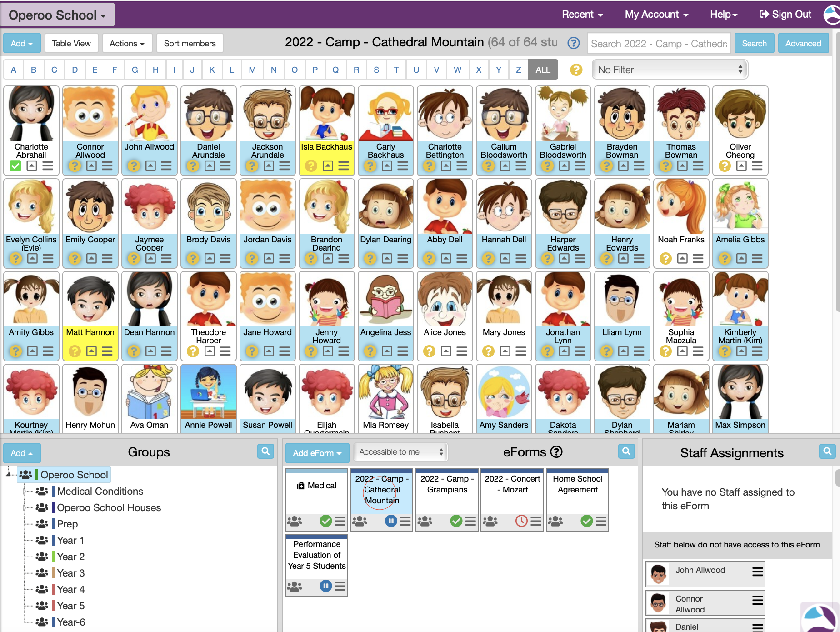The image size is (840, 632).
Task: Toggle question status on Isla Backhaus
Action: (x=311, y=166)
